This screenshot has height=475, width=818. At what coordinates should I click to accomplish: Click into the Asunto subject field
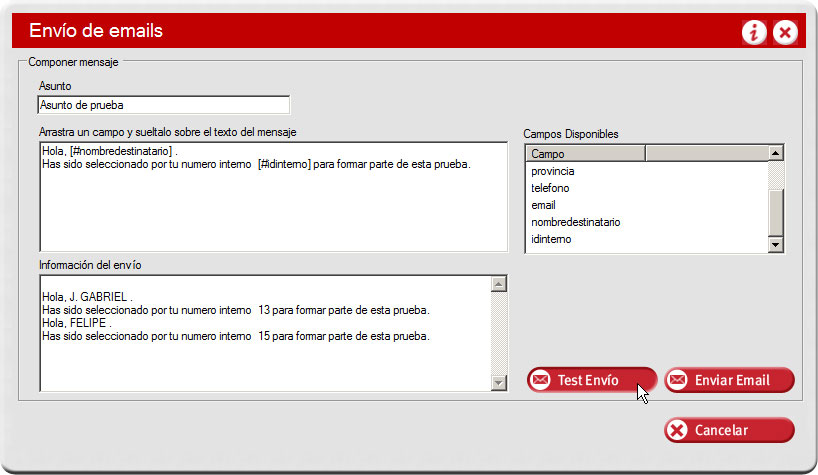[163, 105]
